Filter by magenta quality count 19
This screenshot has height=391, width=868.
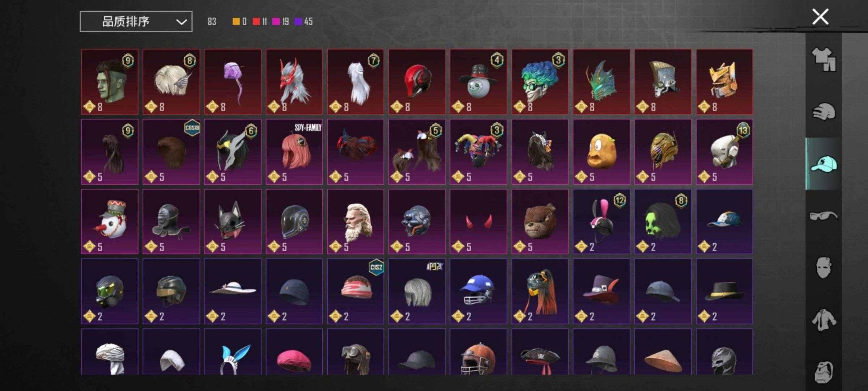(x=281, y=22)
